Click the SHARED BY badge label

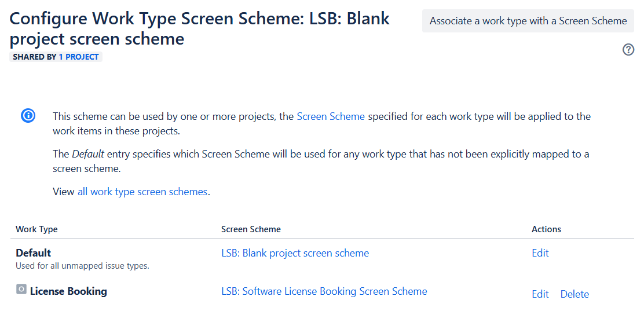pyautogui.click(x=35, y=57)
